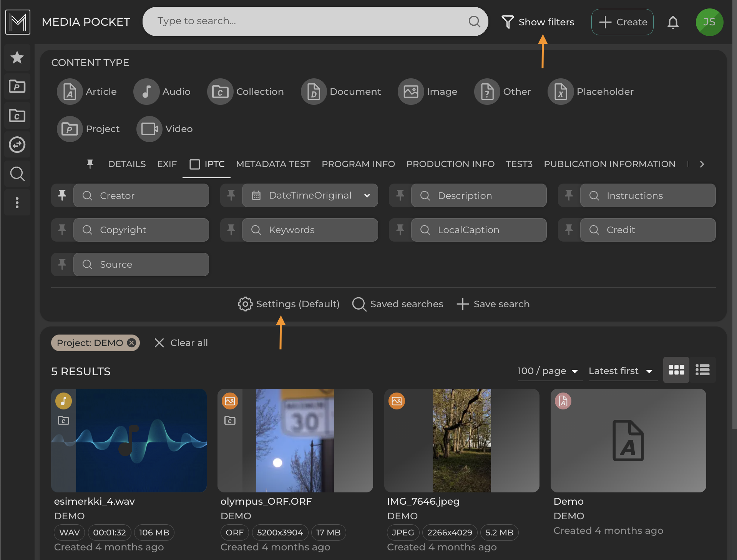Tick the IPTC tab checkbox
This screenshot has width=737, height=560.
(x=195, y=164)
